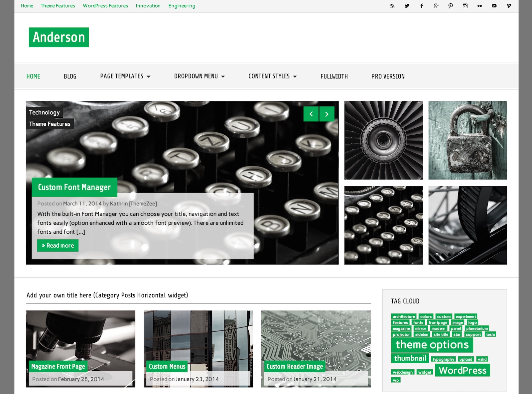Open the RSS feed icon

(x=392, y=6)
